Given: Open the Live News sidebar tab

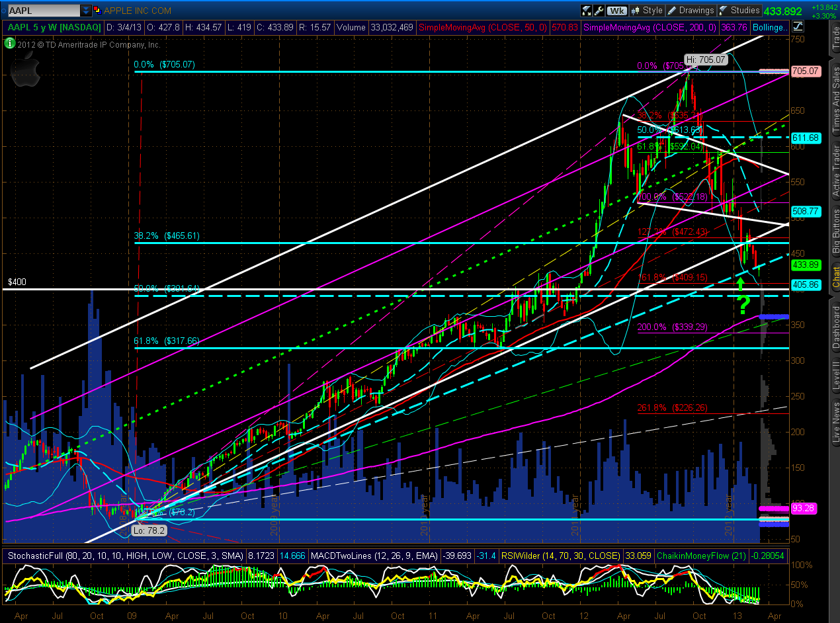Looking at the screenshot, I should (x=835, y=423).
